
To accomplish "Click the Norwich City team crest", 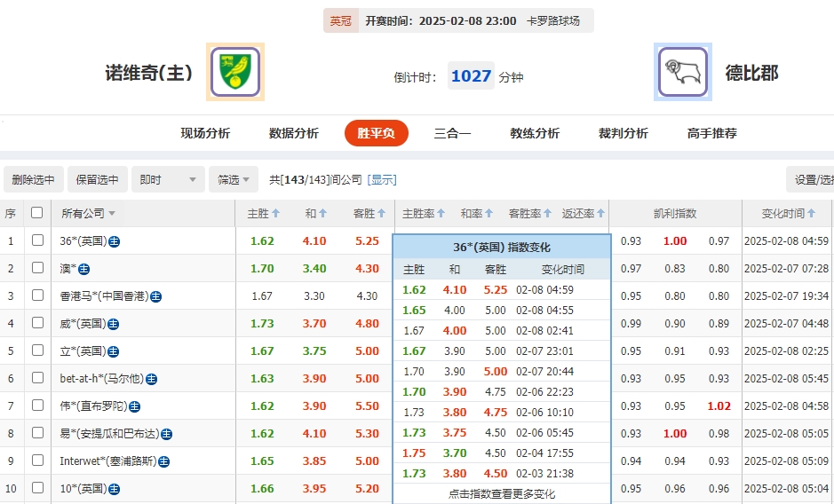I will (235, 72).
